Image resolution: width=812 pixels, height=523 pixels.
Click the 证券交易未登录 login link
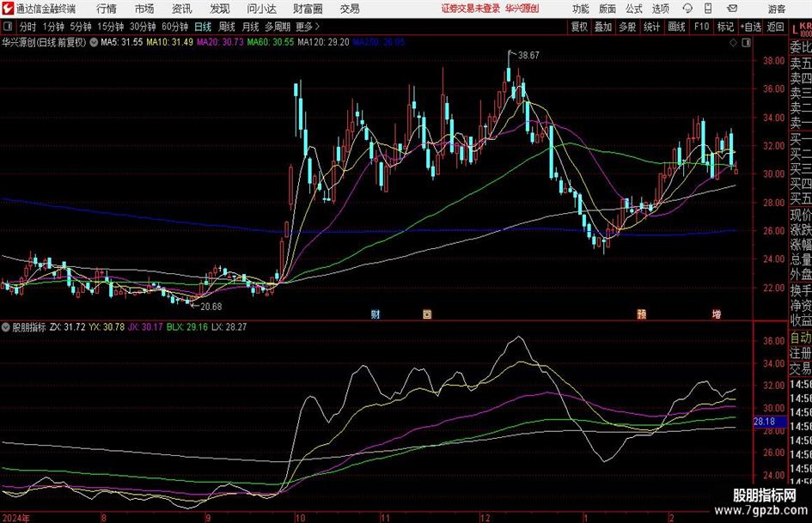click(x=471, y=9)
